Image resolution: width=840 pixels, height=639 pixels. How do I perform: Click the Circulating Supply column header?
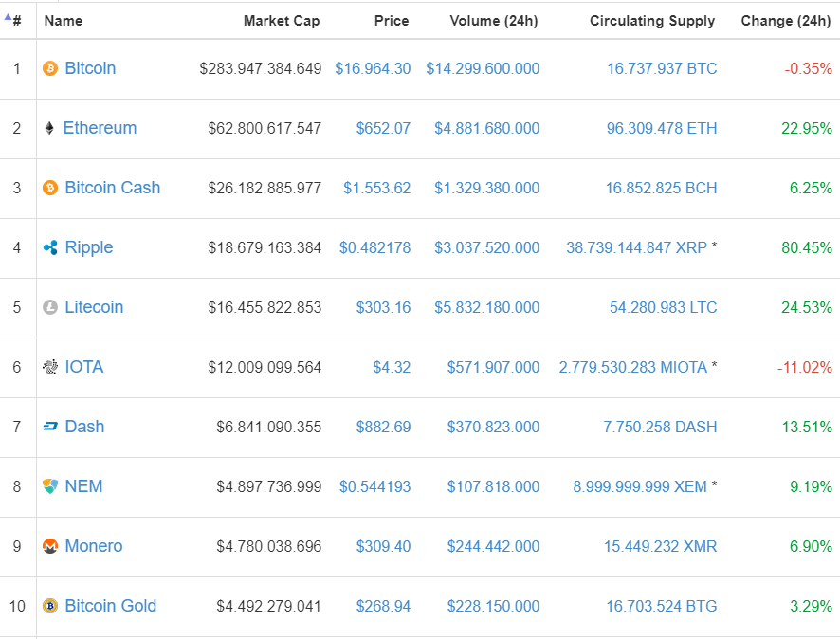[652, 21]
